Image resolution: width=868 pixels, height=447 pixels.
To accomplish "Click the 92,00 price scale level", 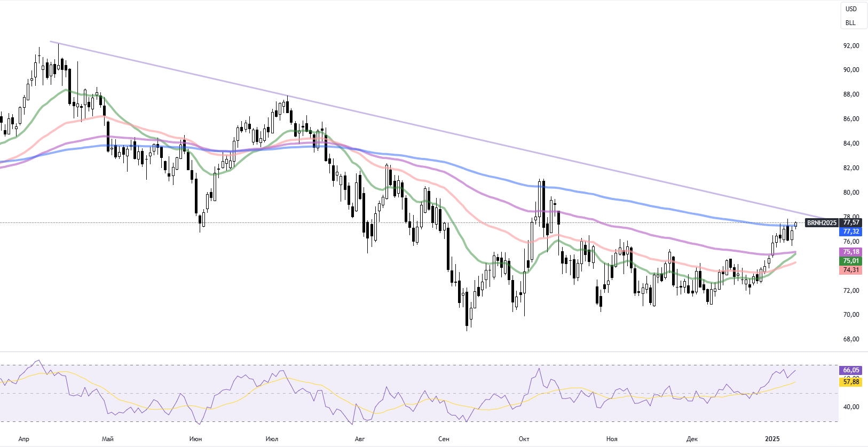I will (851, 46).
